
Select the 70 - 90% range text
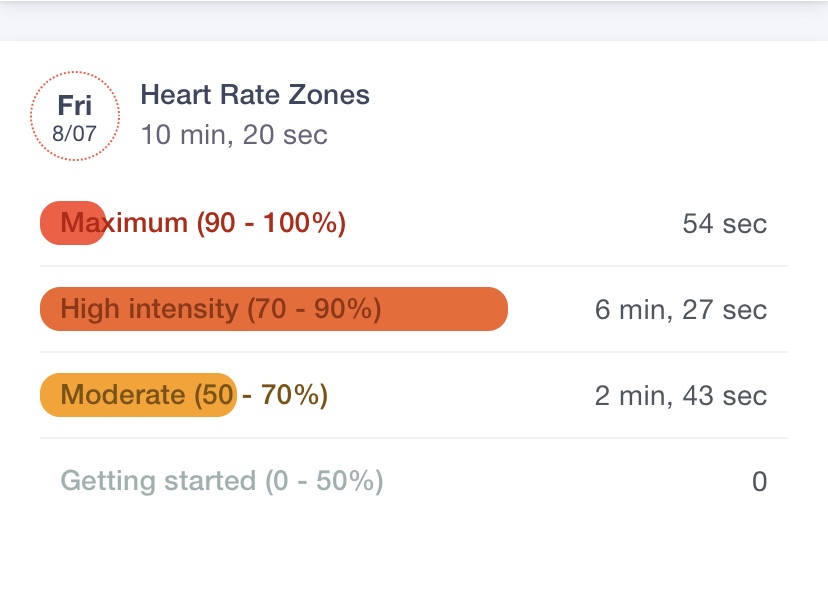pyautogui.click(x=314, y=309)
